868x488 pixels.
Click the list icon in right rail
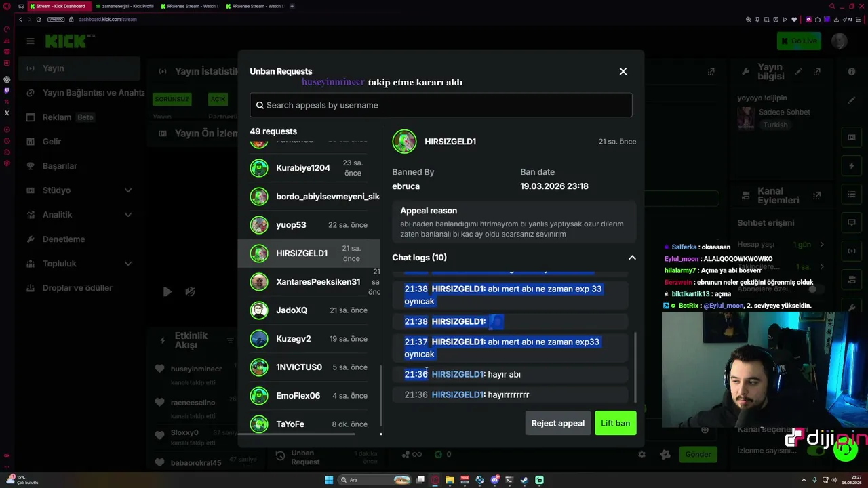click(852, 195)
